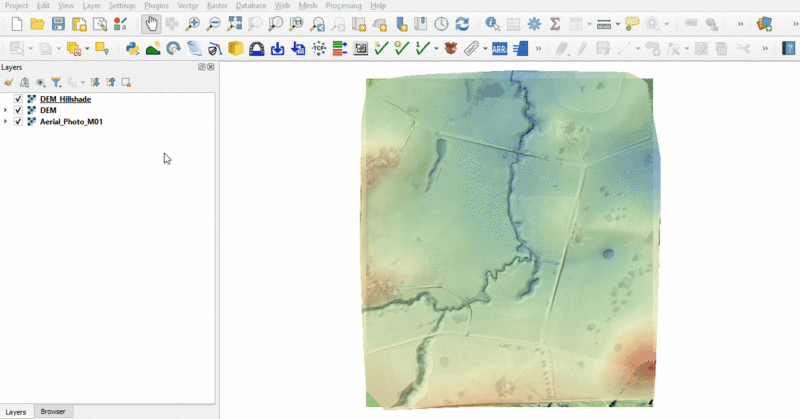This screenshot has width=800, height=419.
Task: Click the Save Project floppy disk icon
Action: tap(58, 23)
